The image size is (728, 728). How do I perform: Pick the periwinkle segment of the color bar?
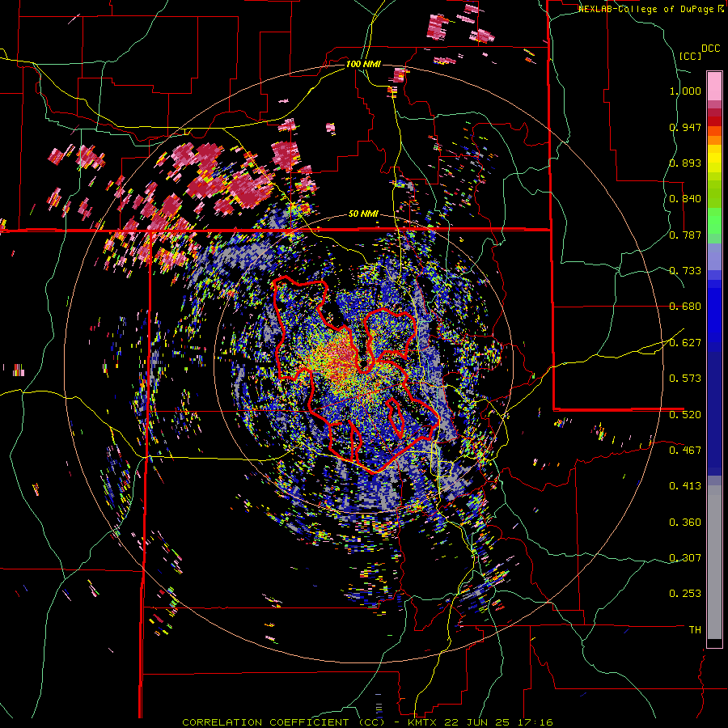[714, 257]
